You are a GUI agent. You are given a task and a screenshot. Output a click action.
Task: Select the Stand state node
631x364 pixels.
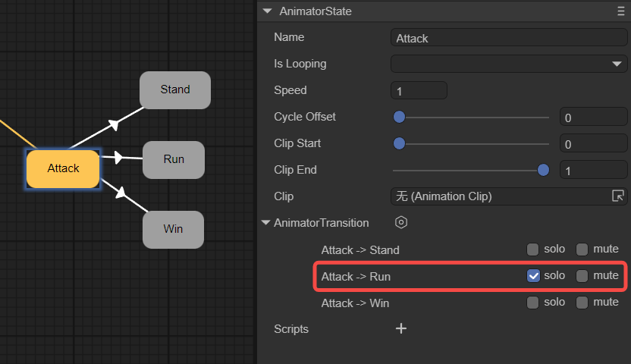coord(175,89)
